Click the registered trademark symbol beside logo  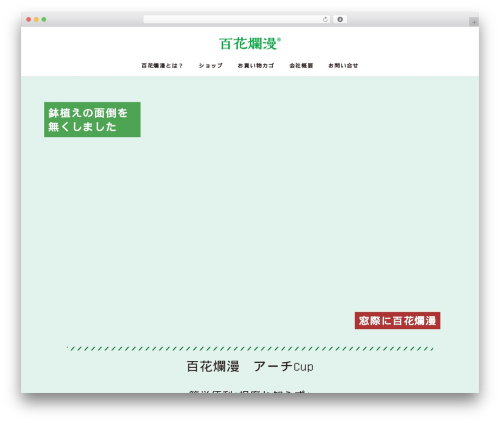pyautogui.click(x=279, y=39)
